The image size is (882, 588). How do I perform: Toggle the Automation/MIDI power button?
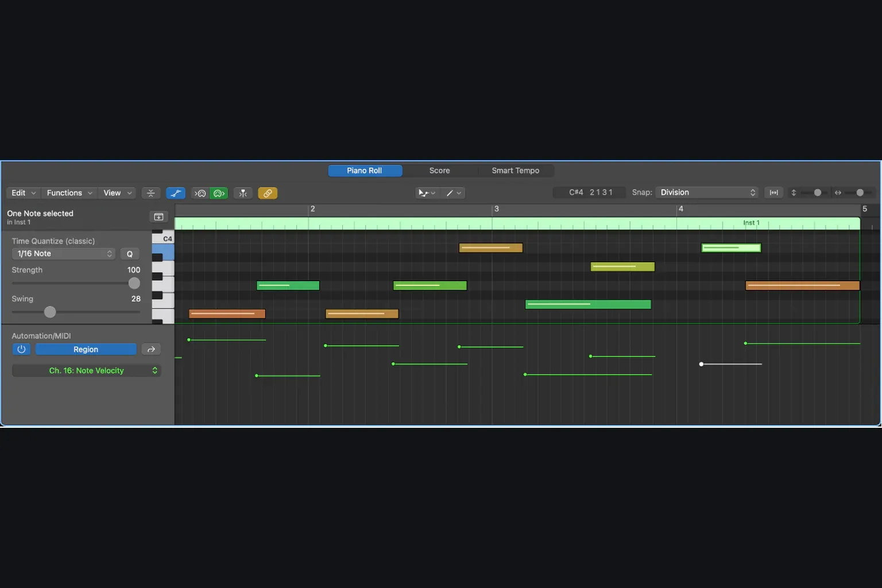point(21,349)
